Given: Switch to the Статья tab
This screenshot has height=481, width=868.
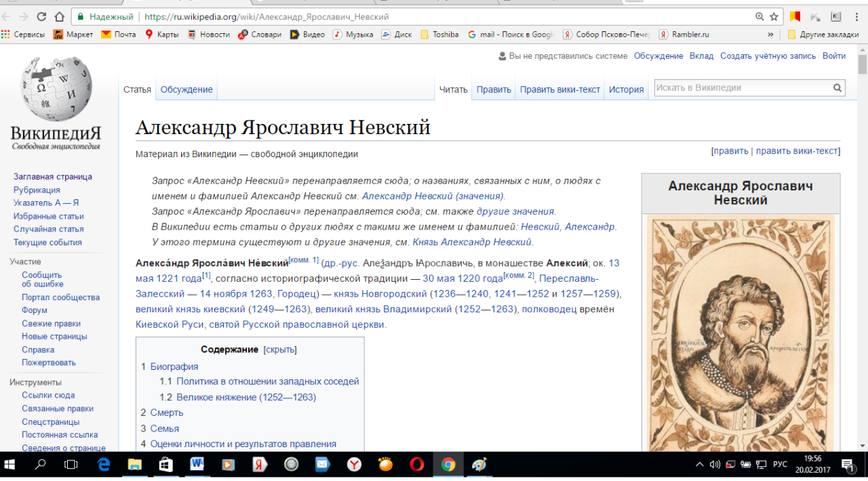Looking at the screenshot, I should (138, 89).
